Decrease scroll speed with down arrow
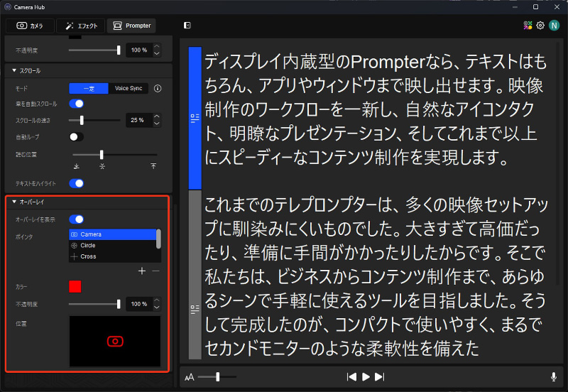Screen dimensions: 568x392 (156, 124)
